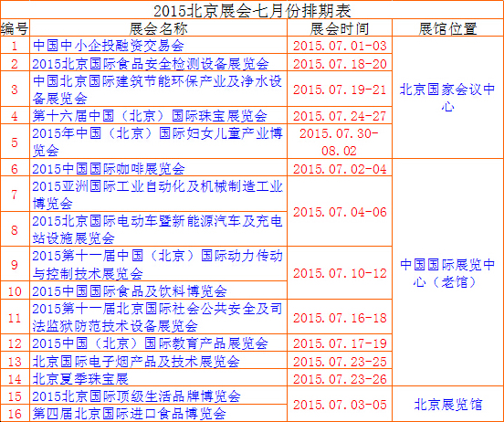The image size is (504, 422).
Task: Click the date cell 2015.07.16-18
Action: 340,318
